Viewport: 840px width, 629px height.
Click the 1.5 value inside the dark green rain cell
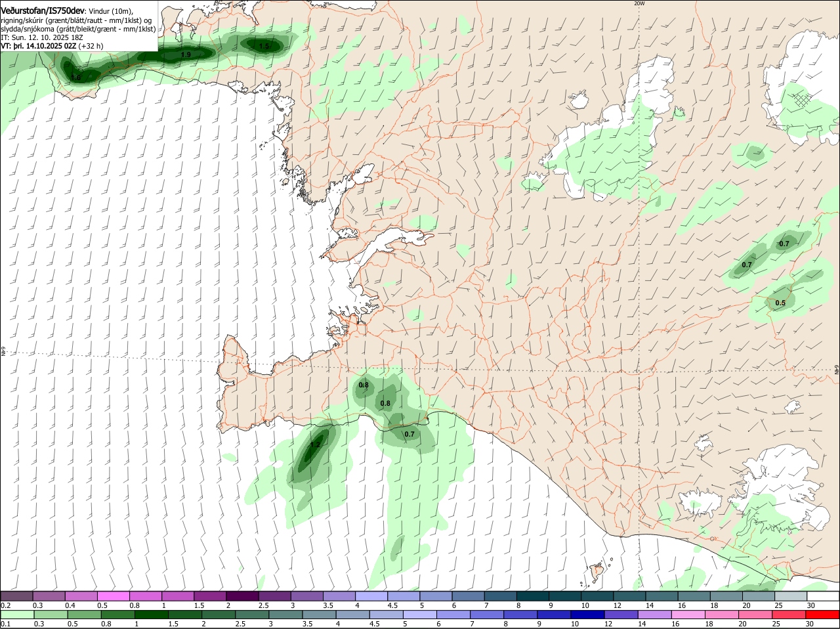point(264,46)
